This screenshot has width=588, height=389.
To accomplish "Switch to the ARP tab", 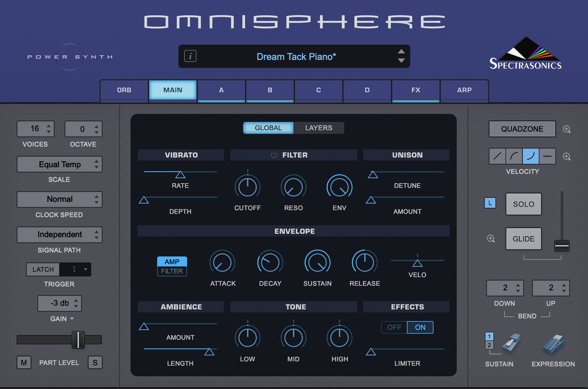I will 464,90.
